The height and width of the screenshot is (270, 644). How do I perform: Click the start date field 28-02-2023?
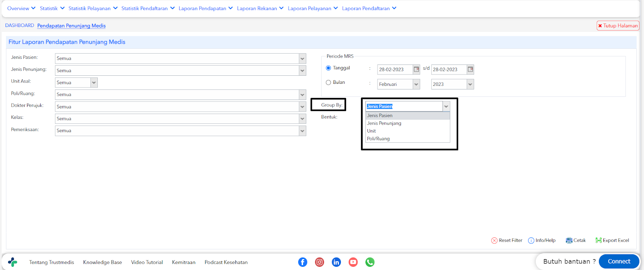point(395,69)
